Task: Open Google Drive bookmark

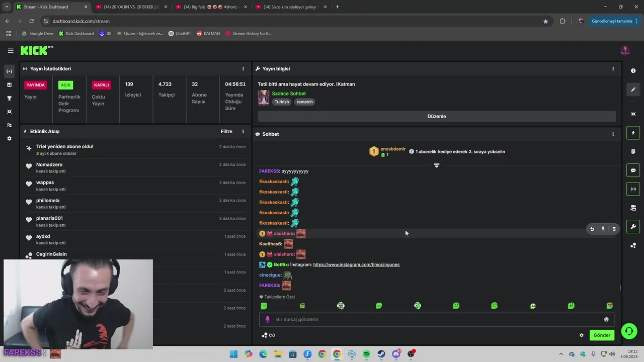Action: tap(37, 34)
